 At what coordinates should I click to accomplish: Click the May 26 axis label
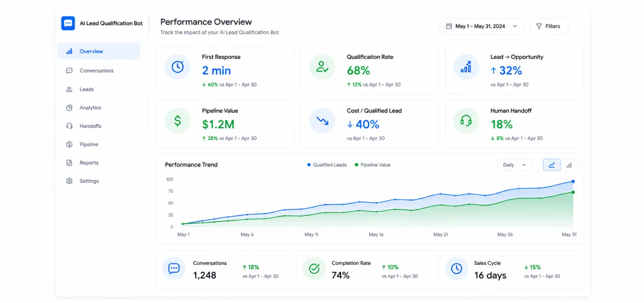tap(505, 235)
